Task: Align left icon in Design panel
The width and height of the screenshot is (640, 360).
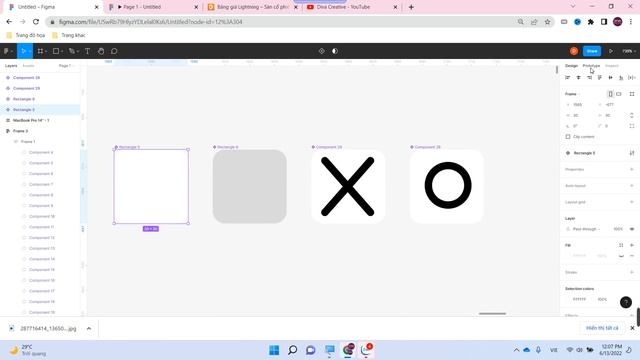Action: 567,78
